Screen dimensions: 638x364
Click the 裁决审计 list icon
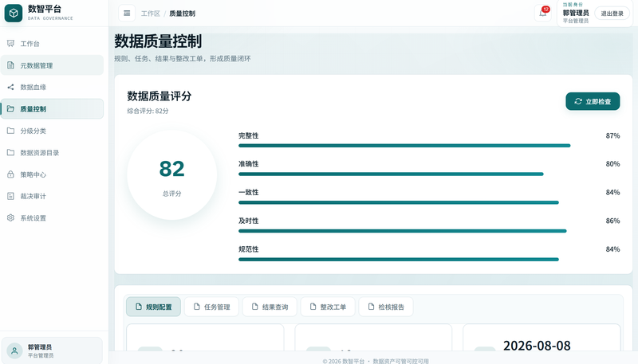coord(10,196)
